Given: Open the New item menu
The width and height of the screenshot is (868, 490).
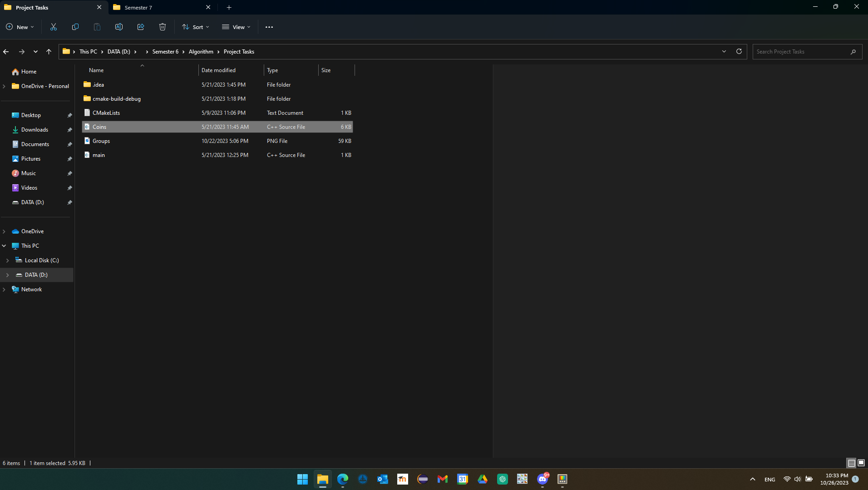Looking at the screenshot, I should (x=19, y=27).
